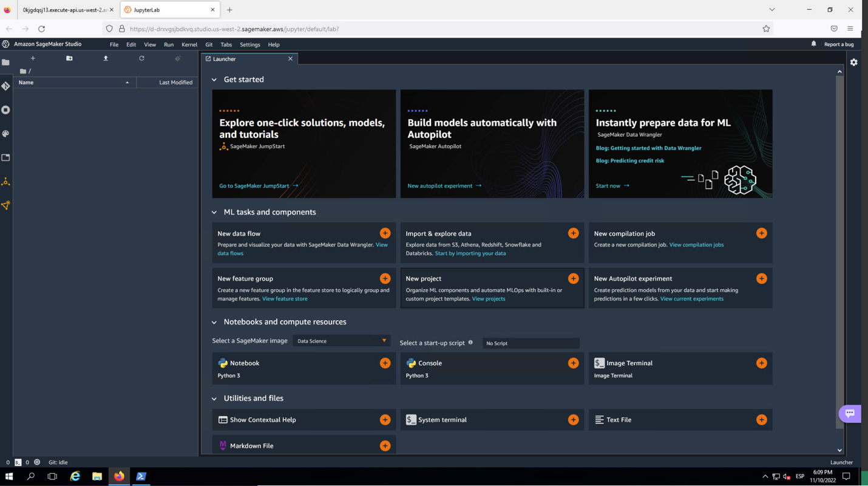Launch a Python 3 Console with the plus icon

(573, 363)
